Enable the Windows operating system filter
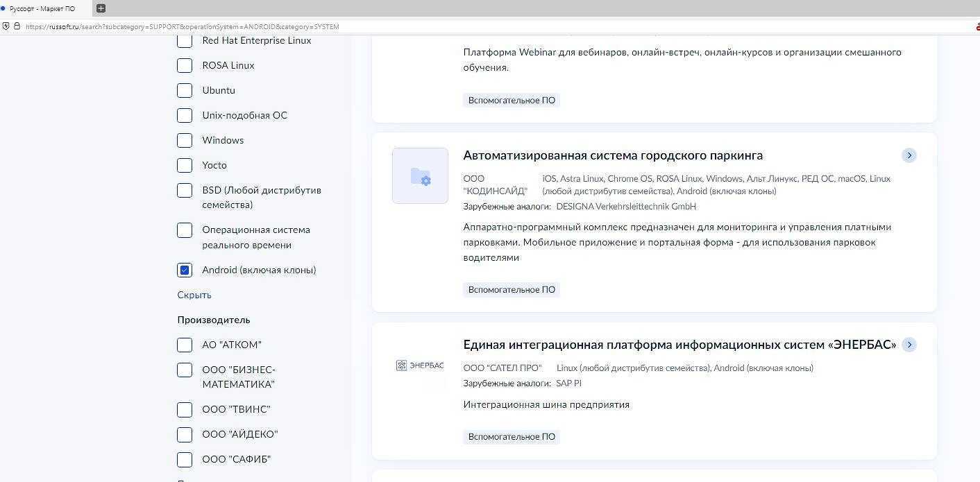Screen dimensions: 980x482 click(x=185, y=141)
